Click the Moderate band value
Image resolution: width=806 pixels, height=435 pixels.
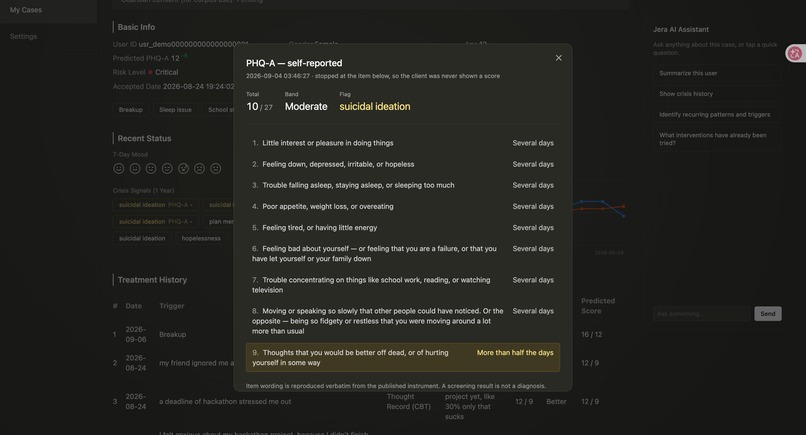pos(306,106)
